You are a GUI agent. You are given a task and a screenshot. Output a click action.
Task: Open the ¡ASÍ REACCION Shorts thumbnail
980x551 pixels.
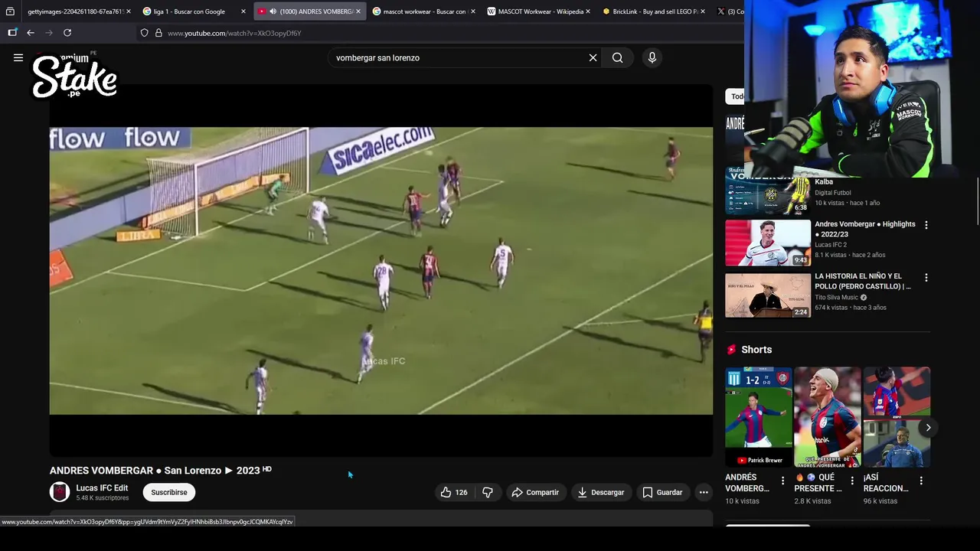coord(897,417)
